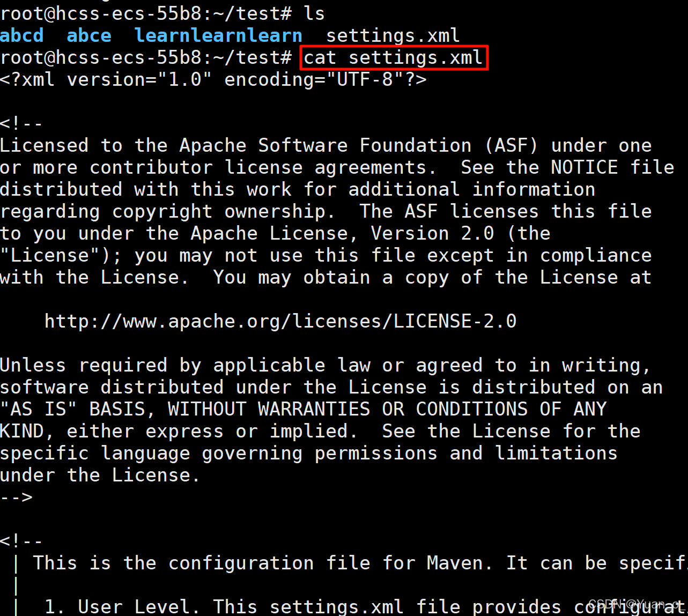
Task: Click the 'ls' command on the first line
Action: click(x=314, y=13)
